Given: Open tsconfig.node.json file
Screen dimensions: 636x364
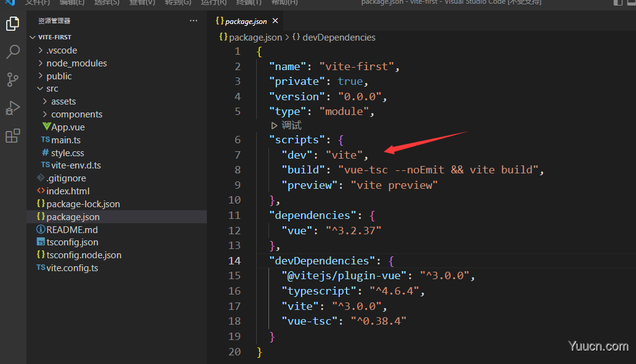Looking at the screenshot, I should click(x=84, y=255).
